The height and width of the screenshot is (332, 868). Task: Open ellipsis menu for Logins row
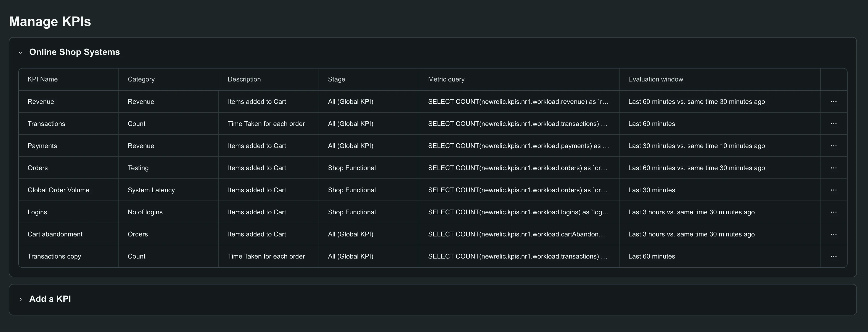[833, 212]
